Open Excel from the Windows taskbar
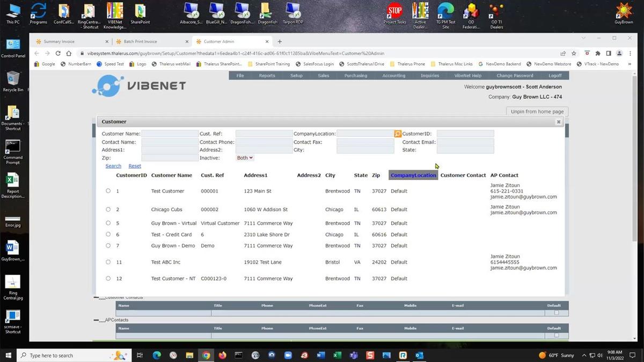Image resolution: width=644 pixels, height=362 pixels. click(x=337, y=355)
